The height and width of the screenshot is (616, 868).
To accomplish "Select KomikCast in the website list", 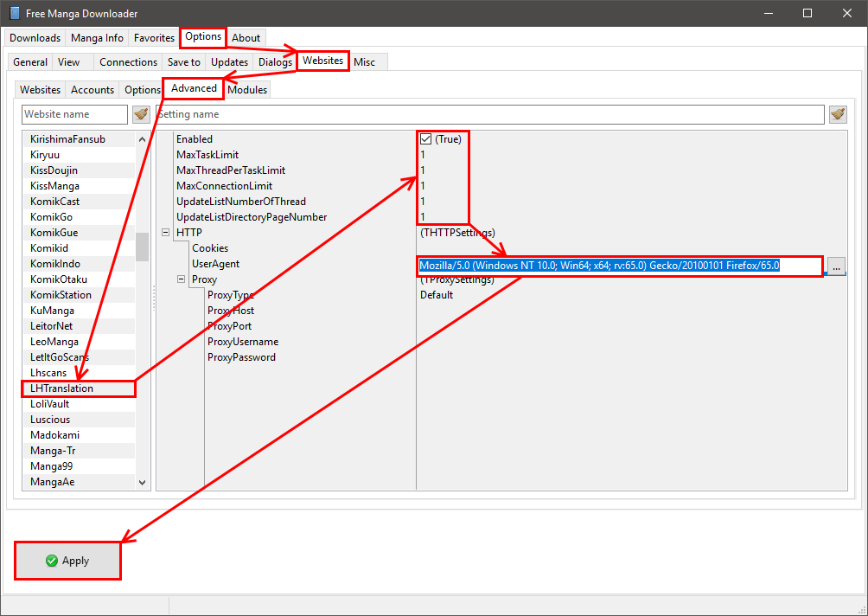I will pyautogui.click(x=79, y=201).
